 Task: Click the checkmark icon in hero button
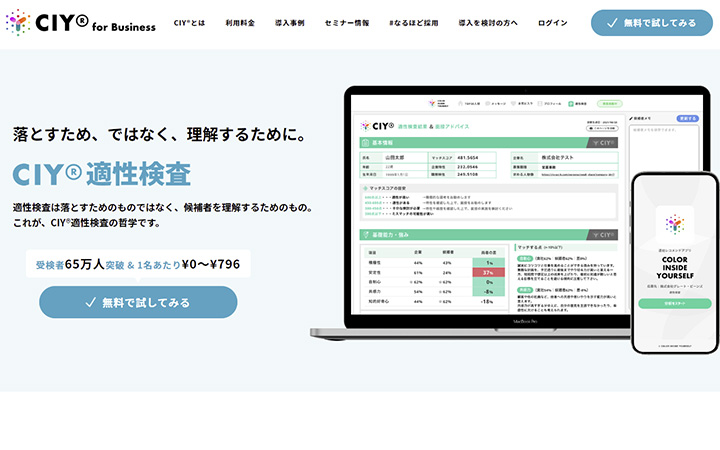pos(90,302)
